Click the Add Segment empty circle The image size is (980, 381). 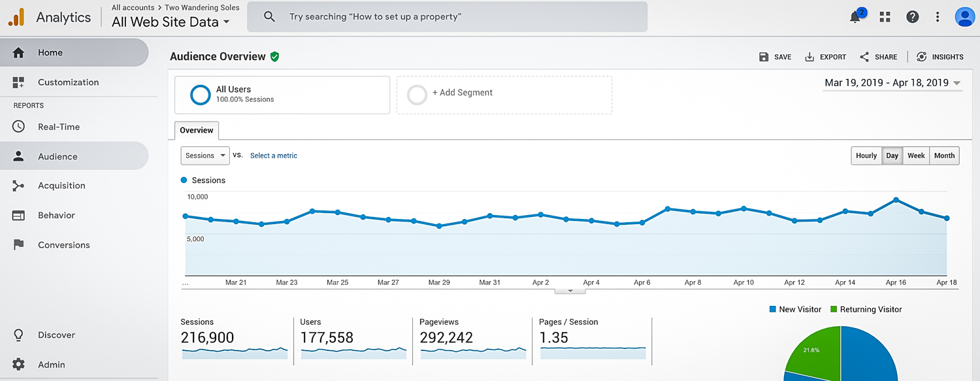(417, 95)
